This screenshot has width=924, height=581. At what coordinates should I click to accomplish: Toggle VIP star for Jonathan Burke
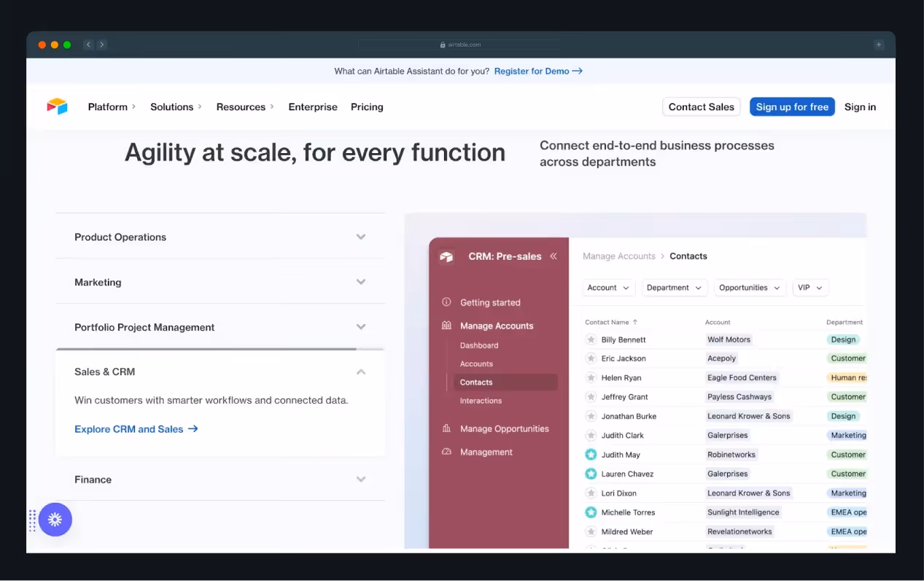tap(591, 416)
